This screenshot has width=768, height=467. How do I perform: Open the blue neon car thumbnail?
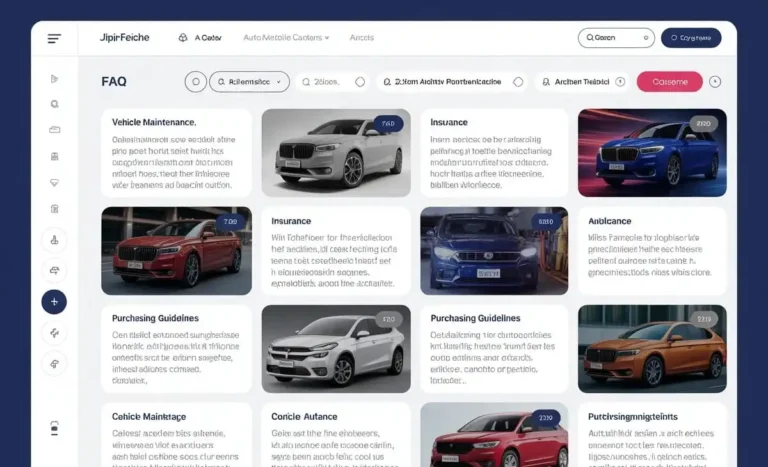(x=652, y=153)
